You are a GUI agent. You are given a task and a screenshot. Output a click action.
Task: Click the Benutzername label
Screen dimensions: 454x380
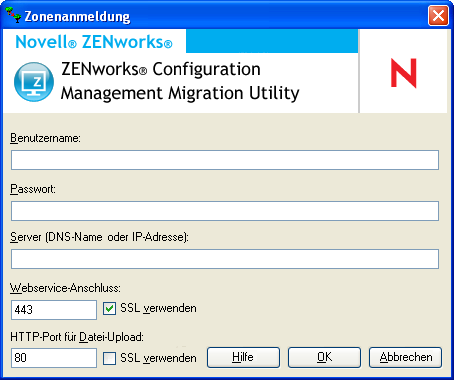pos(45,138)
